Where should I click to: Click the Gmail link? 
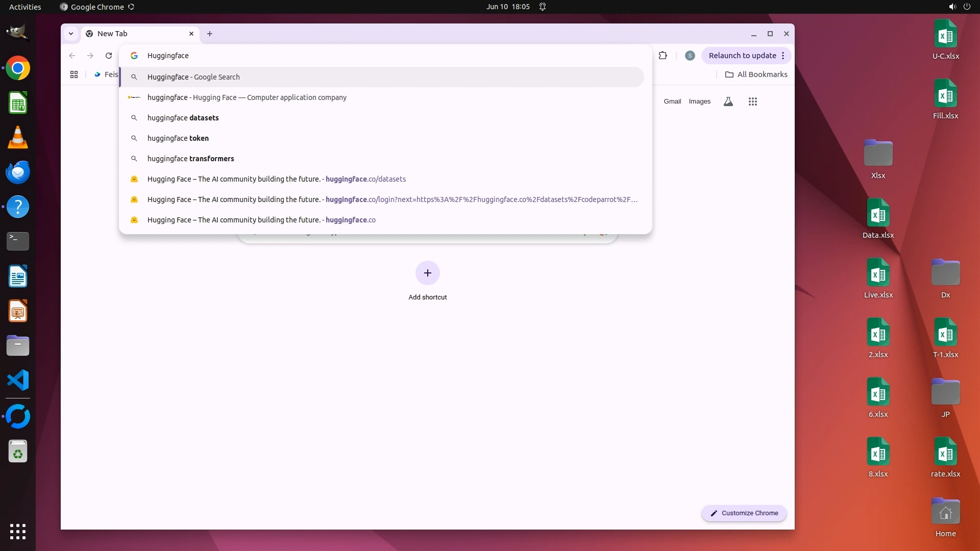(672, 102)
